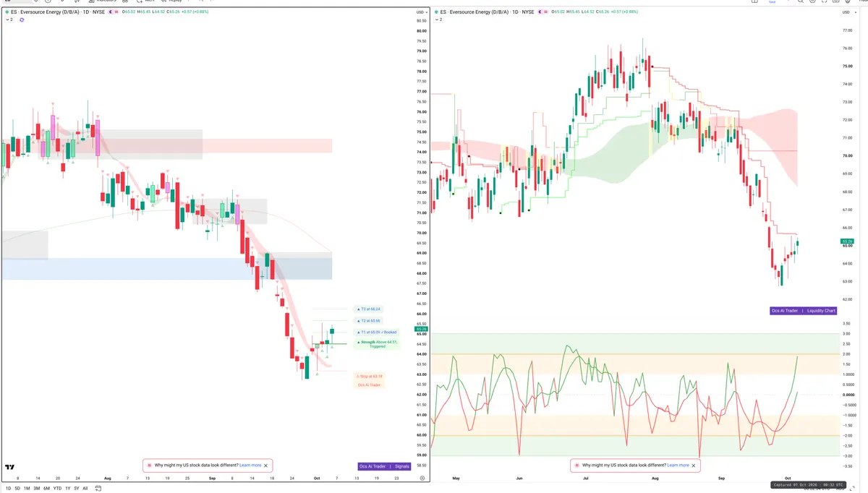Click the 65.26 price tag on right scale
868x493 pixels.
[848, 241]
